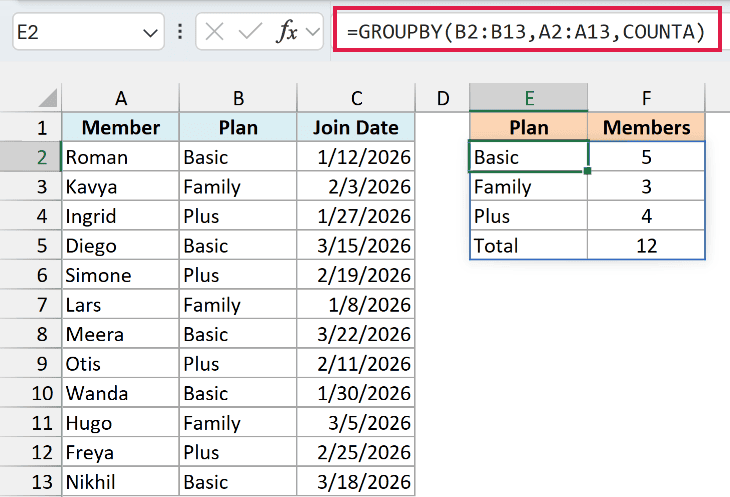Select the Total cell in column E
Image resolution: width=730 pixels, height=497 pixels.
(529, 245)
